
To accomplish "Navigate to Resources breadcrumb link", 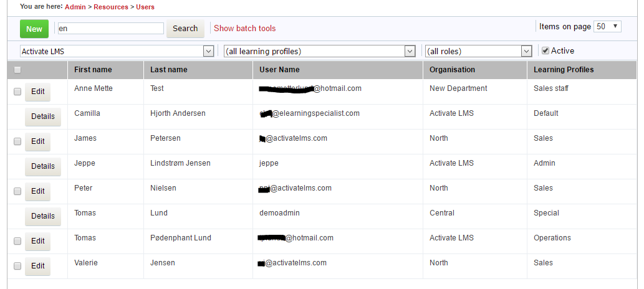I will 110,7.
